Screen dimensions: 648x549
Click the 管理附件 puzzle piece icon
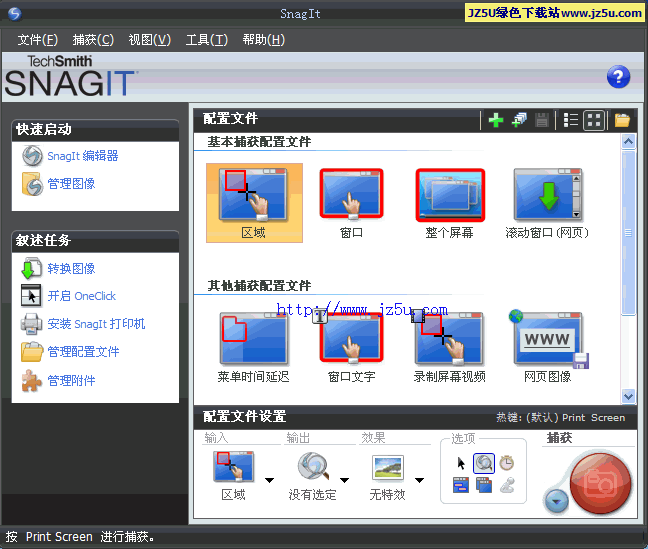click(x=32, y=380)
